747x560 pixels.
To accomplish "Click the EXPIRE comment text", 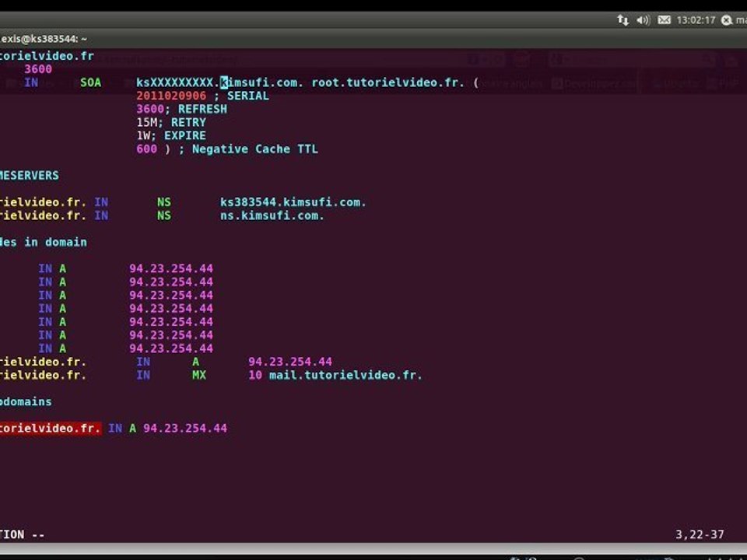I will click(185, 135).
